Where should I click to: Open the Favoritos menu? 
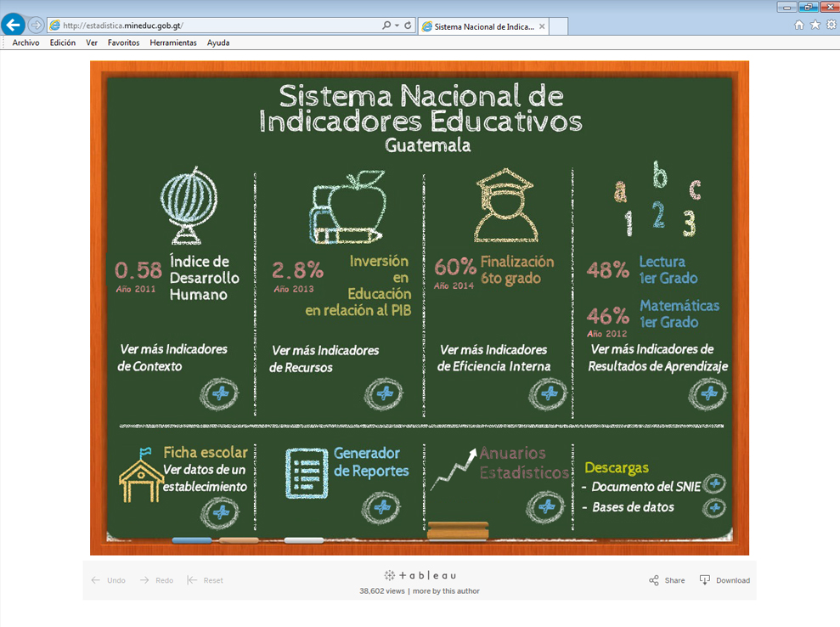(x=123, y=42)
